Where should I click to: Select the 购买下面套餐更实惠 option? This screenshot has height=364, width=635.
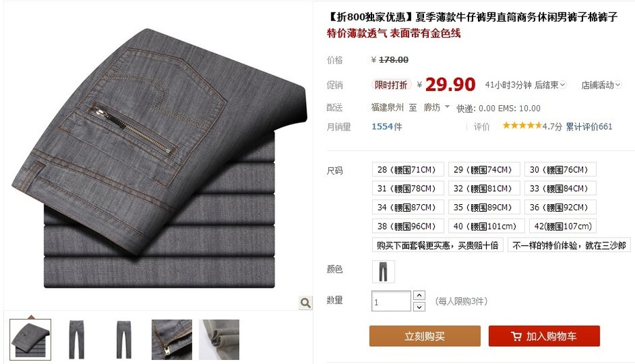click(438, 245)
